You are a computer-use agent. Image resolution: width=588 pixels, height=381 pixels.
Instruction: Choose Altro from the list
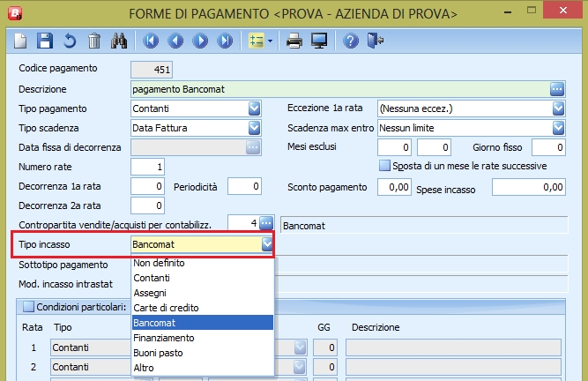pos(203,368)
